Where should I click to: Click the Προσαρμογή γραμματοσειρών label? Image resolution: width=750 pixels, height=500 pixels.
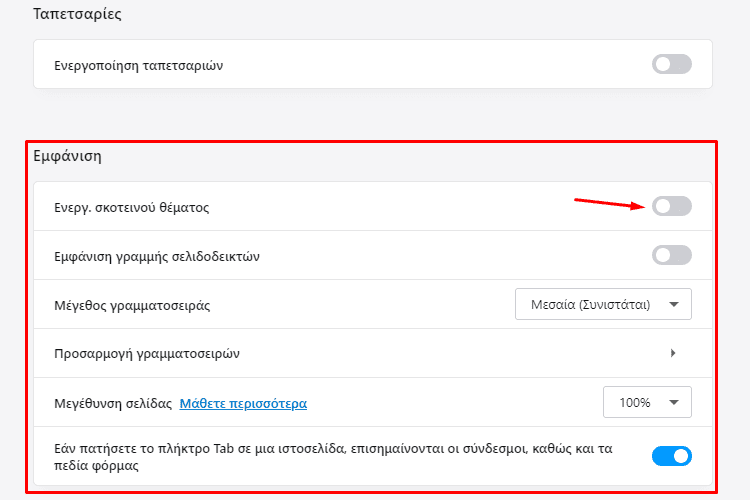coord(147,354)
